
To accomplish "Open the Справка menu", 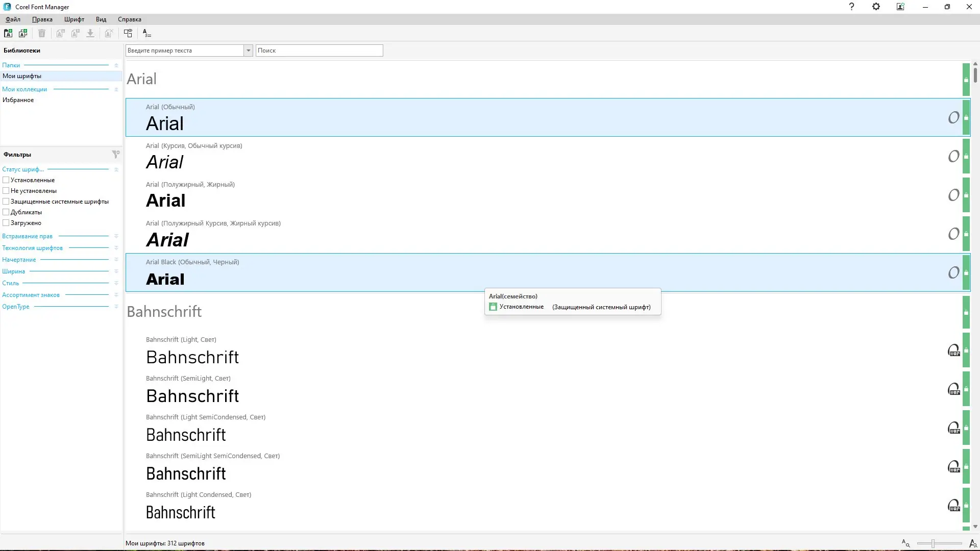I will [129, 19].
